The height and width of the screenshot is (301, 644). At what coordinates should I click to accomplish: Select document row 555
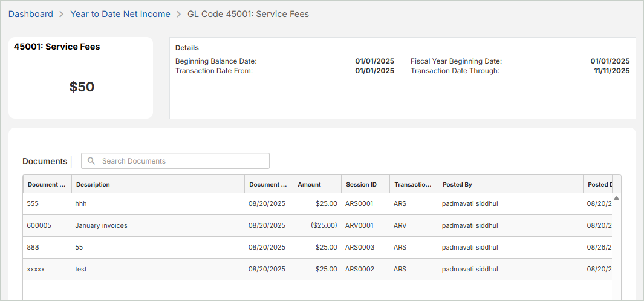pyautogui.click(x=33, y=203)
